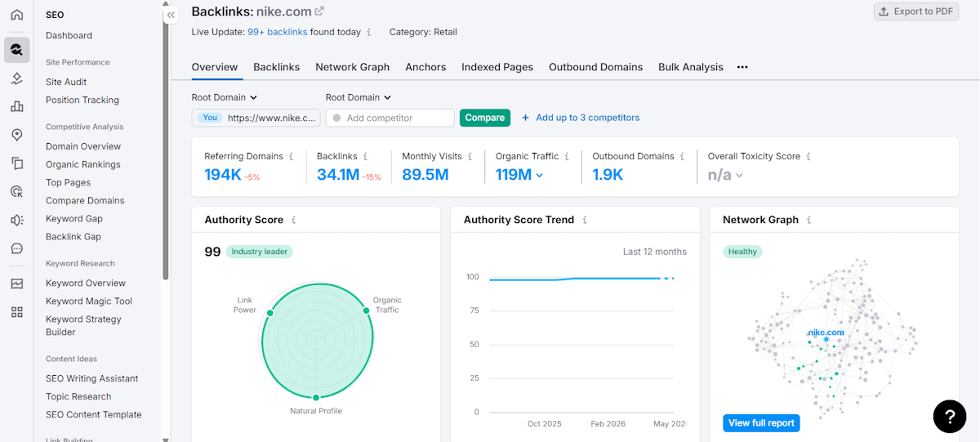Switch to the Network Graph tab

353,67
